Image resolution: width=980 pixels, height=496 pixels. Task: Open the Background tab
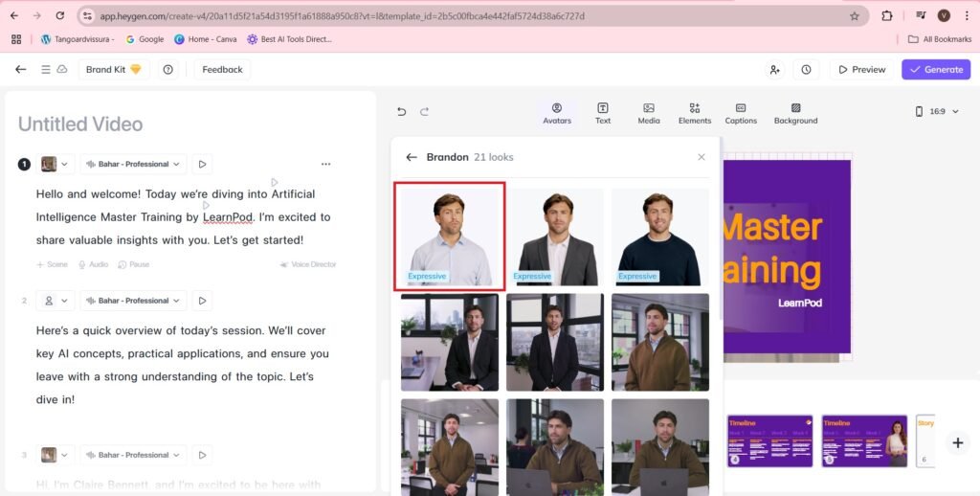click(795, 113)
